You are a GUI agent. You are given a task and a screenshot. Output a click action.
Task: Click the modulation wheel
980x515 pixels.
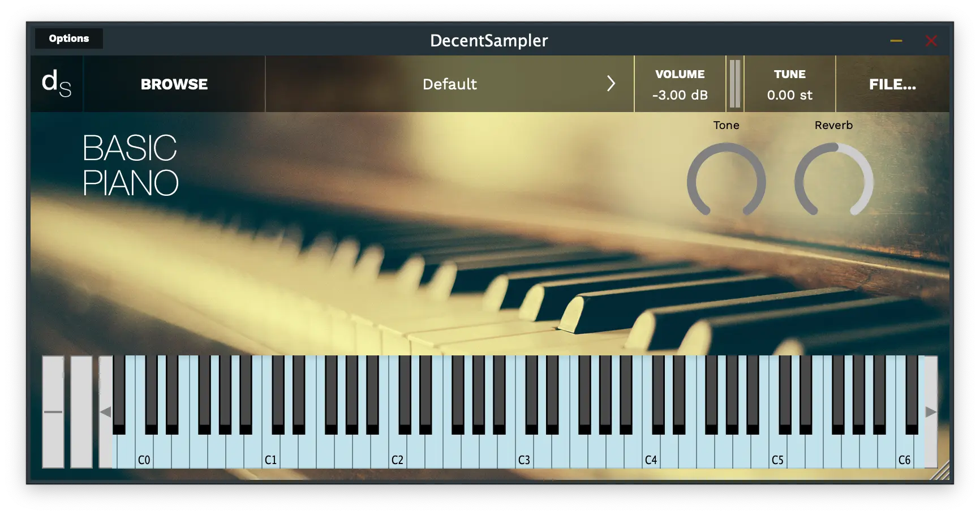tap(81, 411)
